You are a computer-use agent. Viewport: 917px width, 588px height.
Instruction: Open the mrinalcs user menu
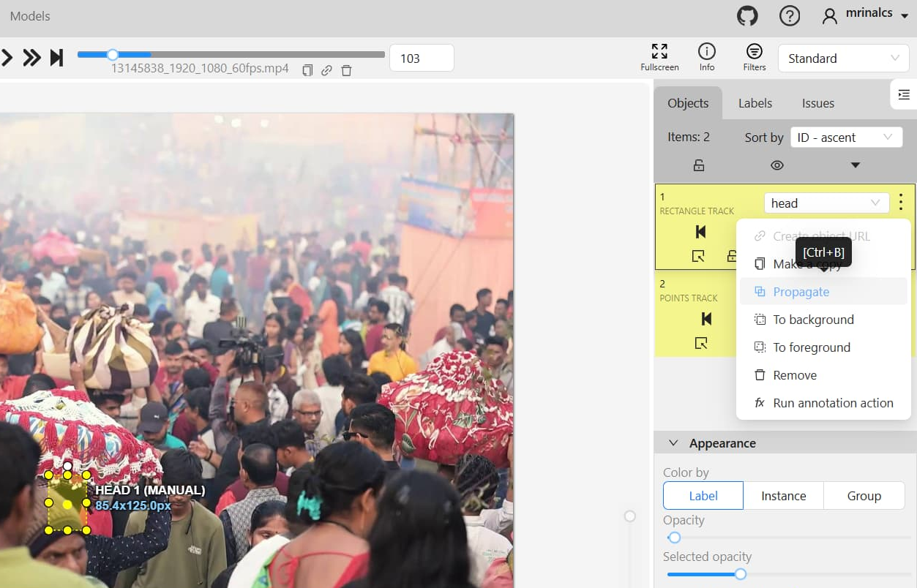(x=864, y=16)
